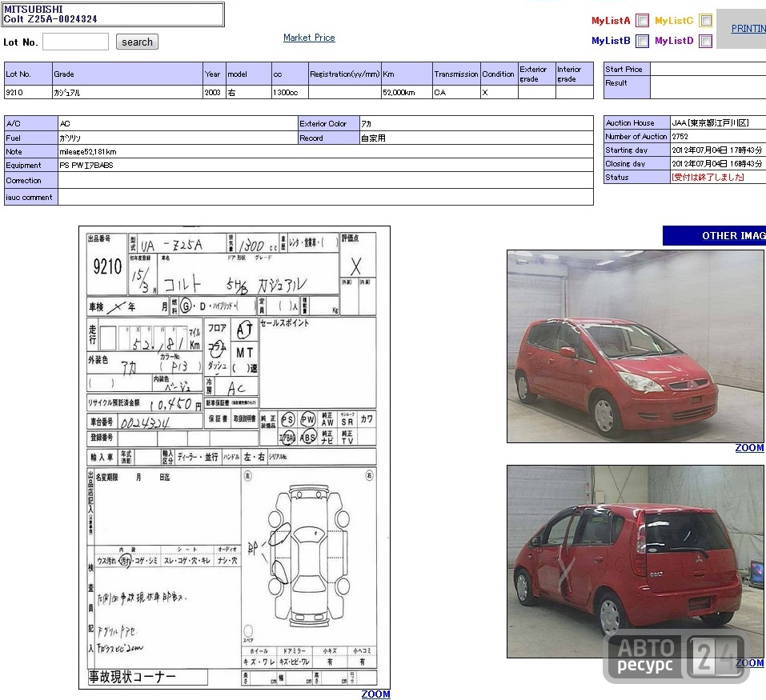766x700 pixels.
Task: Click the Closing day date value
Action: (x=716, y=164)
